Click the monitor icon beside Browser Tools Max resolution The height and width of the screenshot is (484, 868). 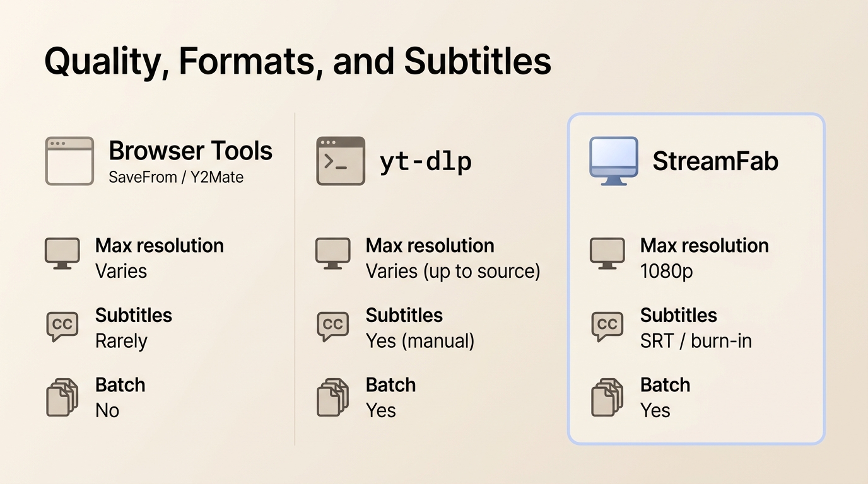pos(62,254)
